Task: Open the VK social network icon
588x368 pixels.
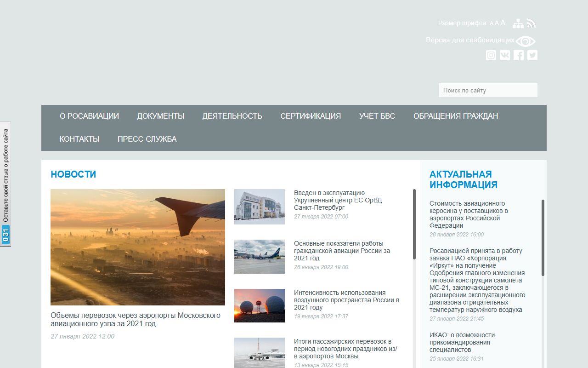Action: 505,55
